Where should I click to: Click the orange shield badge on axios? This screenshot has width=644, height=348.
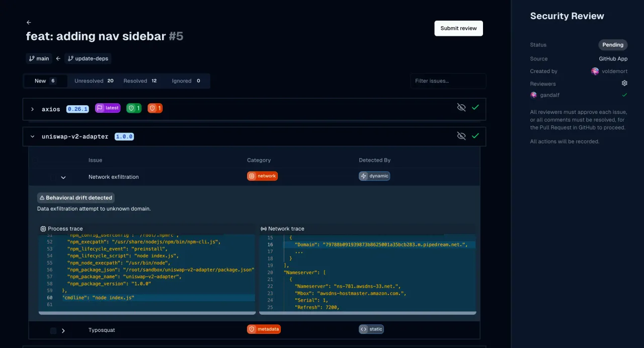(x=155, y=108)
